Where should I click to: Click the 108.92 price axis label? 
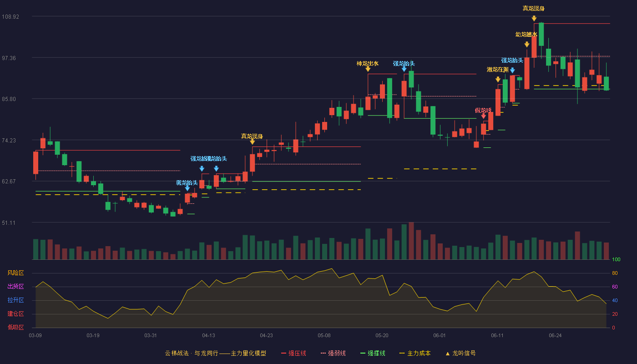[x=10, y=16]
